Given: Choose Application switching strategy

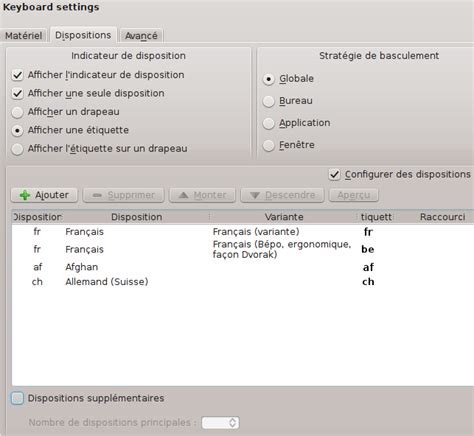Looking at the screenshot, I should point(269,123).
